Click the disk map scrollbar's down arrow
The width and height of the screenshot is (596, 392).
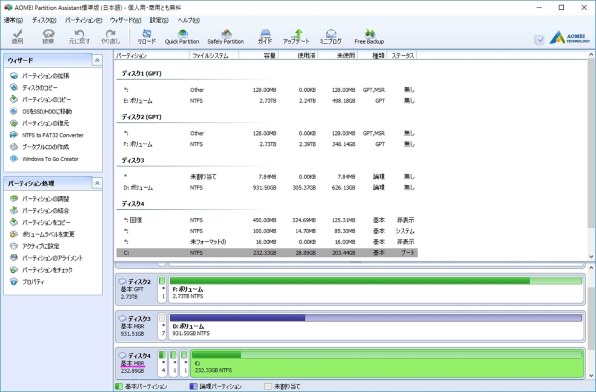coord(591,376)
